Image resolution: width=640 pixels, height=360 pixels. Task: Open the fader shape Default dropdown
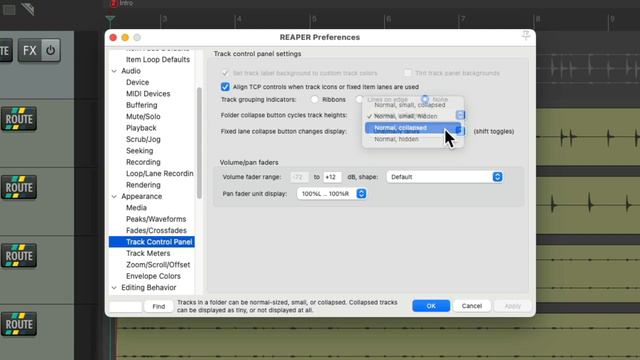pos(444,177)
